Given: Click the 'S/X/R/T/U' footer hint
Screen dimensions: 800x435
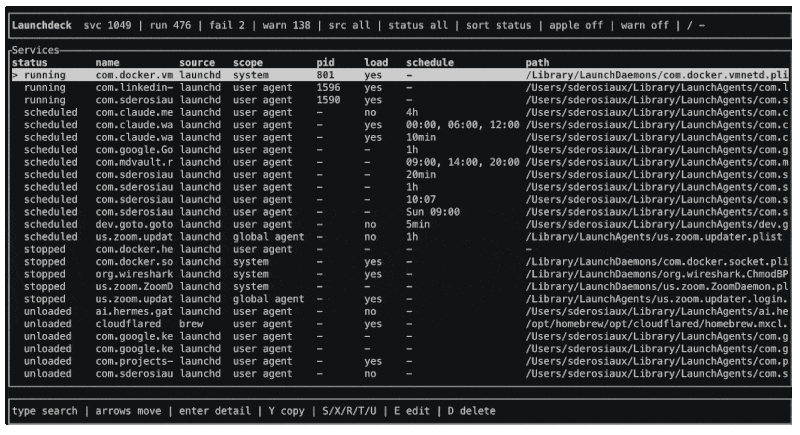Looking at the screenshot, I should pos(349,411).
